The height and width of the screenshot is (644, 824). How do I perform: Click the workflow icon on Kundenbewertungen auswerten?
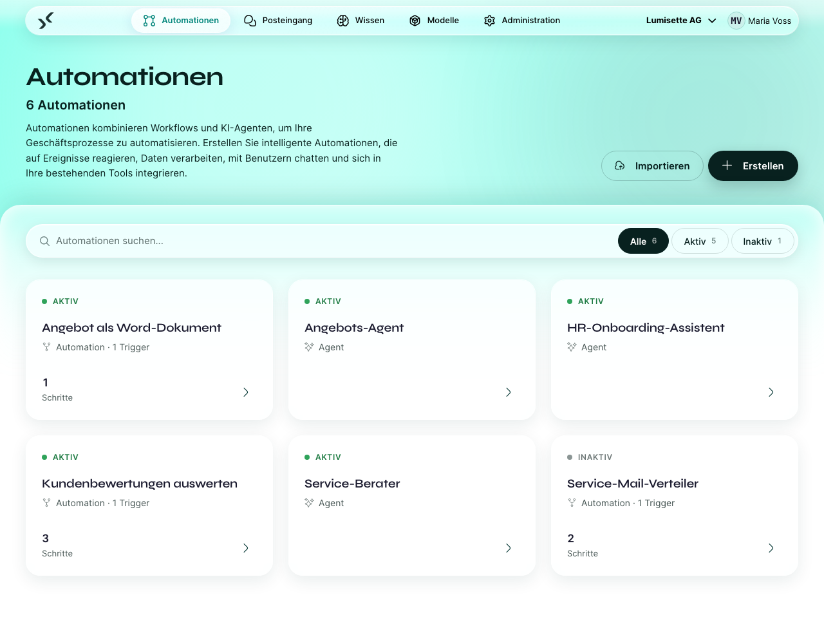(x=46, y=503)
